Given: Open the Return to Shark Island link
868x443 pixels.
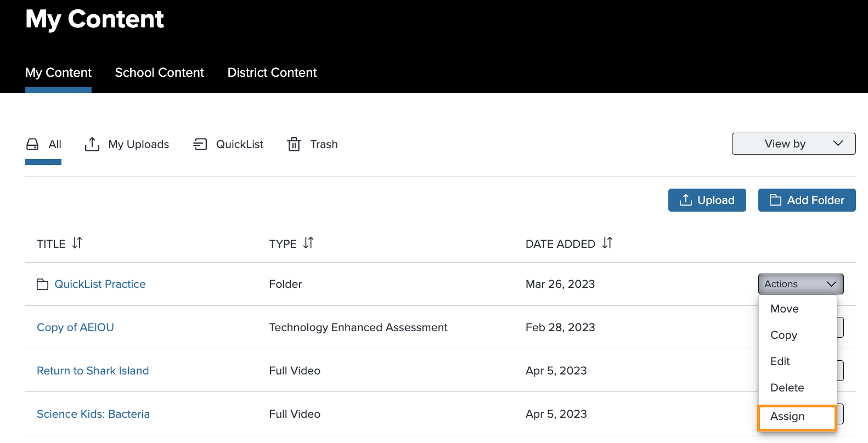Looking at the screenshot, I should click(x=93, y=371).
